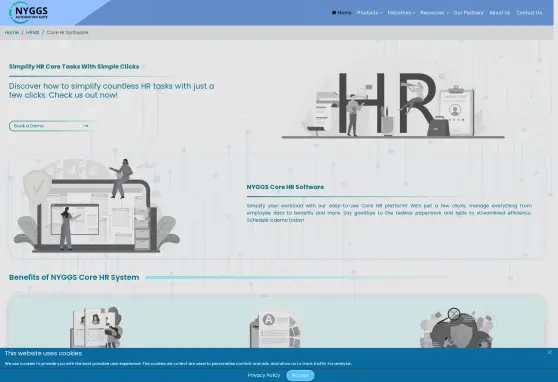Open the Privacy Policy link
The height and width of the screenshot is (382, 558).
pyautogui.click(x=264, y=375)
